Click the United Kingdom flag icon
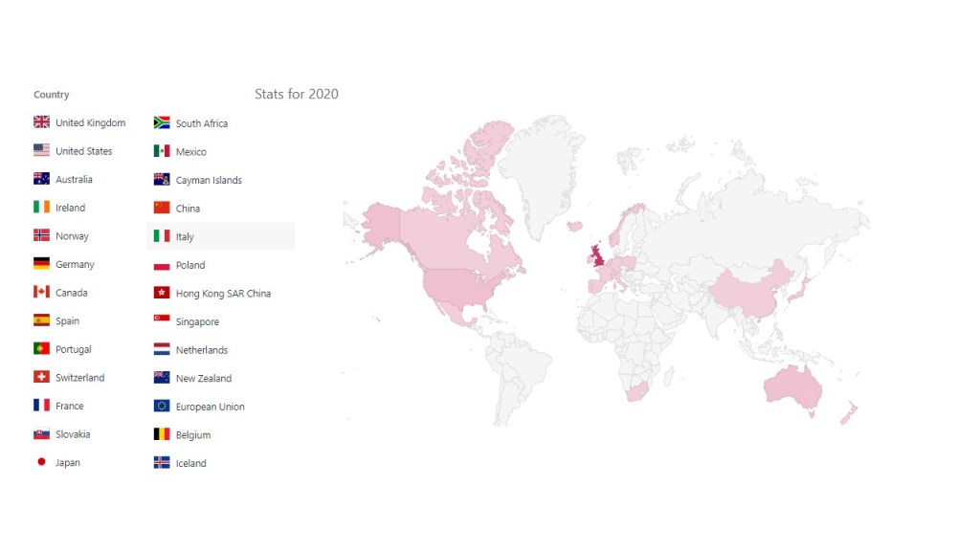This screenshot has width=980, height=551. click(x=41, y=122)
